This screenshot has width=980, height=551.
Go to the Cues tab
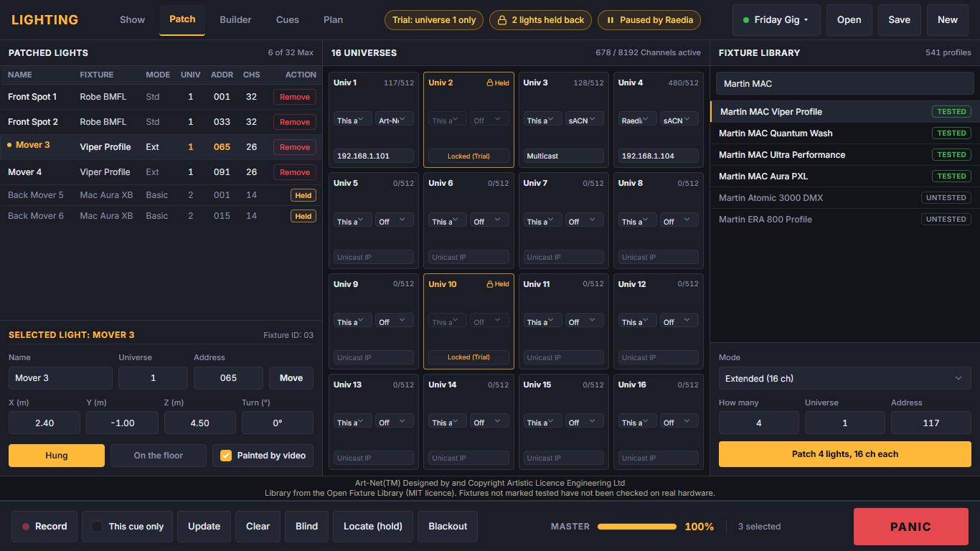(288, 20)
